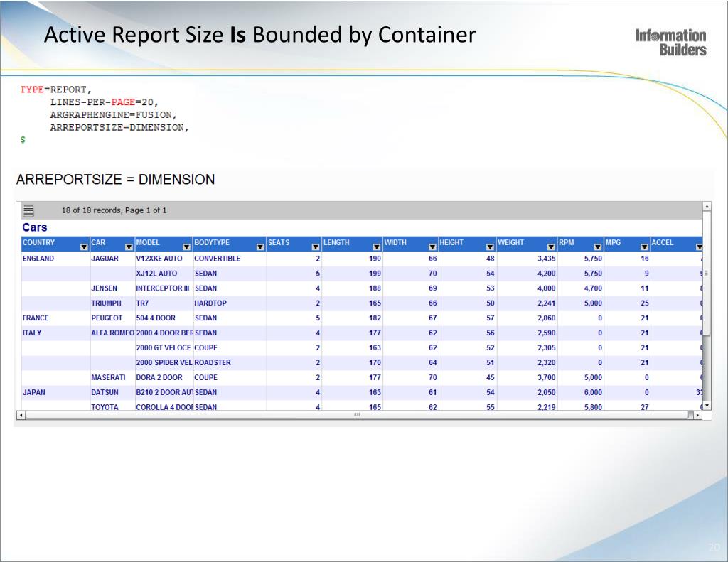Click the MPG column header

coord(627,243)
